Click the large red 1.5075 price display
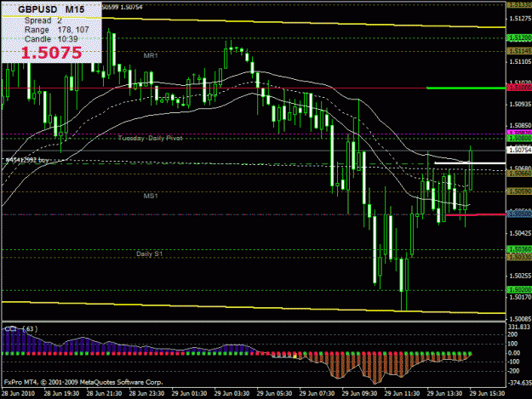This screenshot has height=399, width=532. click(x=51, y=53)
